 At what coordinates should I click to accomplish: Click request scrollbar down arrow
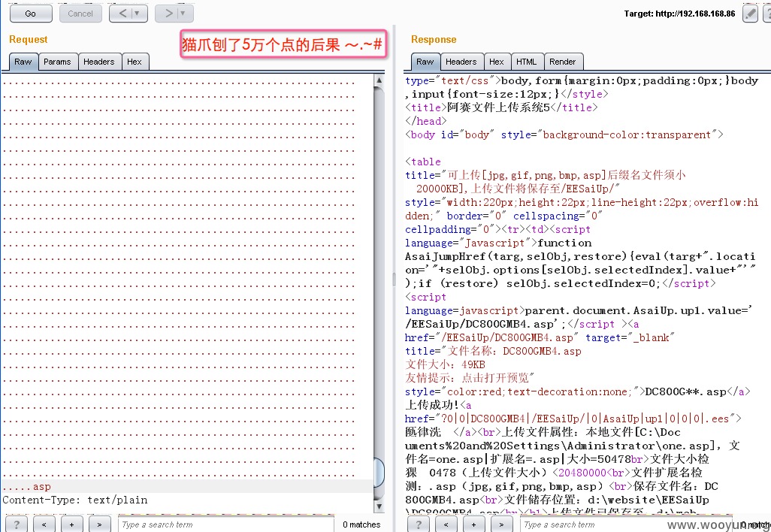(x=379, y=506)
